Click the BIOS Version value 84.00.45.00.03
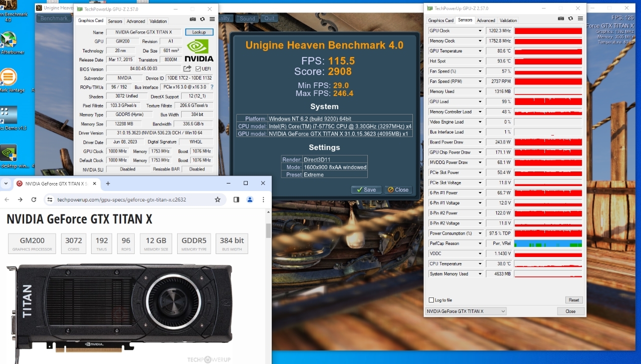 pyautogui.click(x=144, y=69)
